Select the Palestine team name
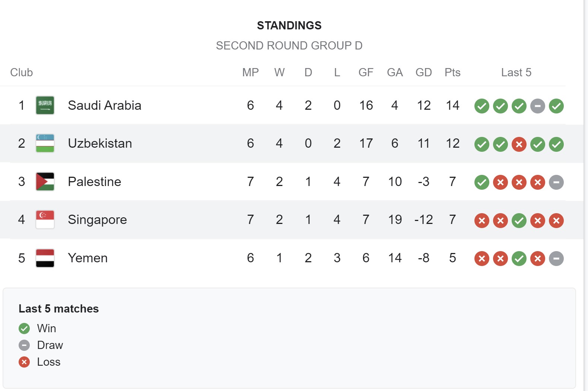588x391 pixels. tap(95, 182)
